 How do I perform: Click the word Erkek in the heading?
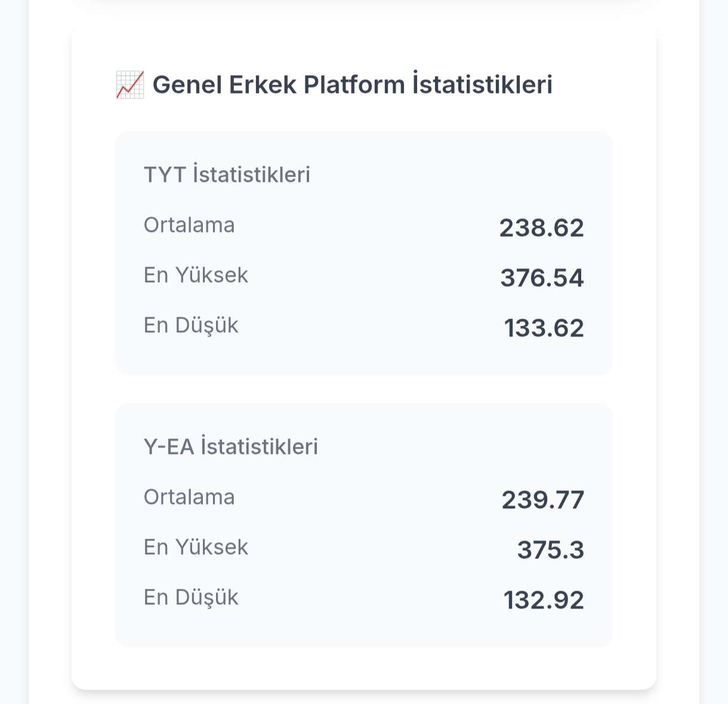tap(263, 85)
